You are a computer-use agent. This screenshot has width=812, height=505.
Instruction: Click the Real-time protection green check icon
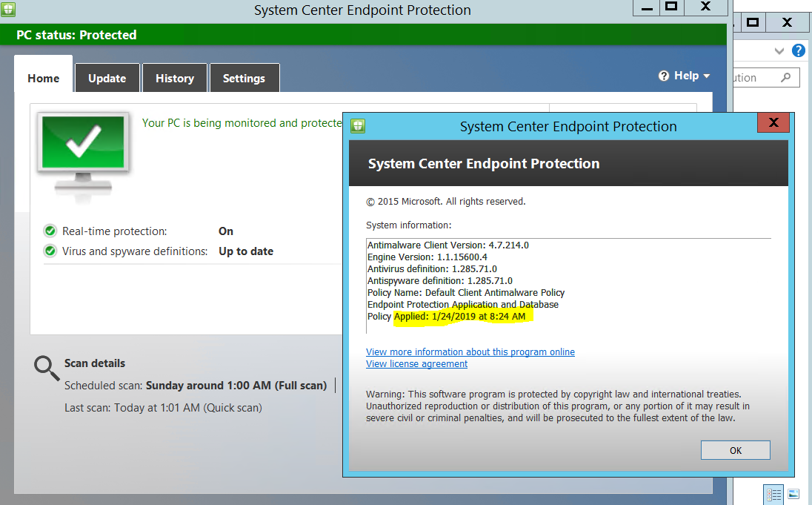50,231
